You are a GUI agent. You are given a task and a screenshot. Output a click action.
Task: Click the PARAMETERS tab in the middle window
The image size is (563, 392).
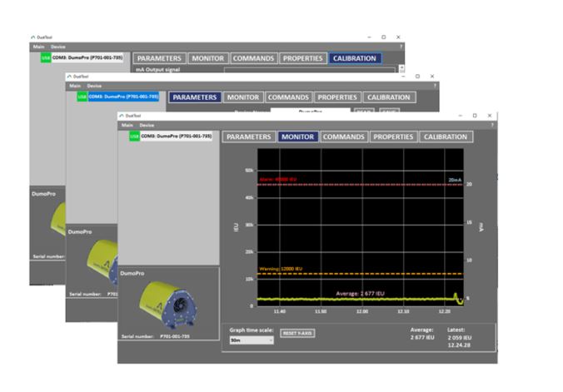195,97
